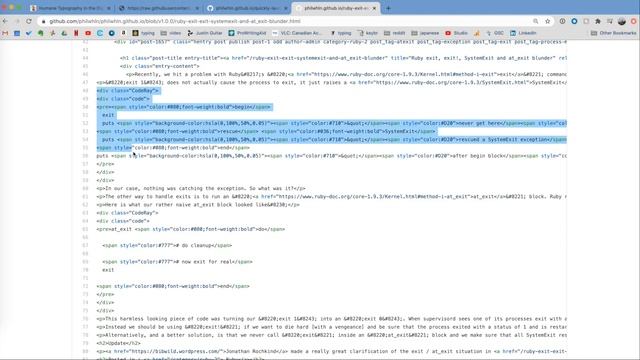Open the Extensions puzzle piece menu

(x=598, y=21)
